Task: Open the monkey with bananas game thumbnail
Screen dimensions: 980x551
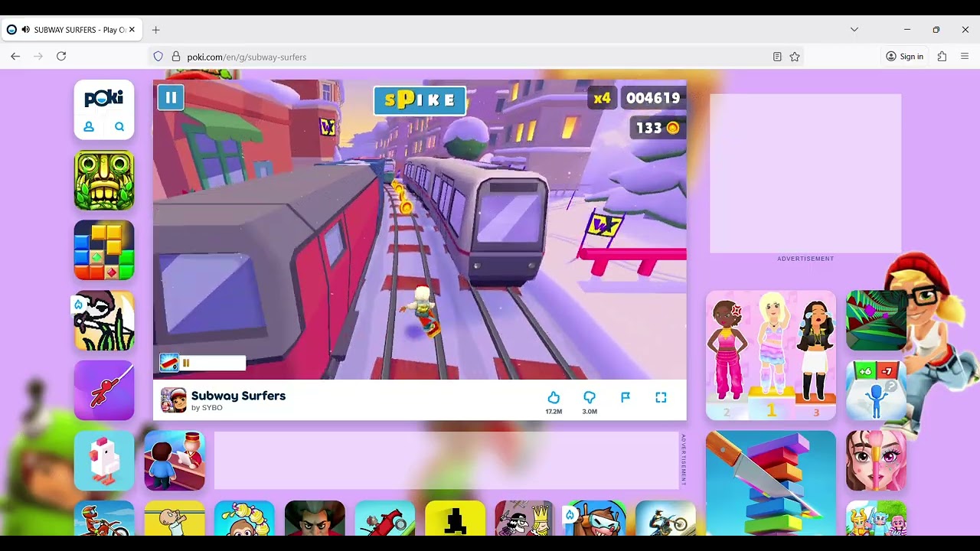Action: coord(244,519)
